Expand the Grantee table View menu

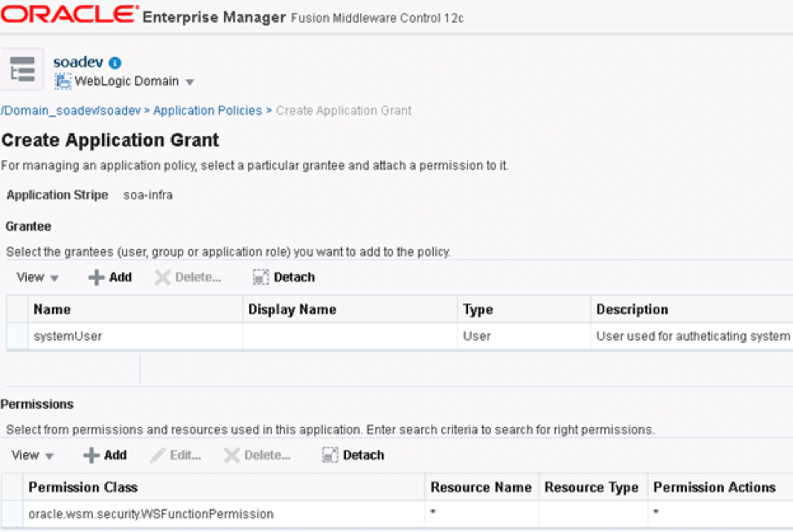(37, 277)
